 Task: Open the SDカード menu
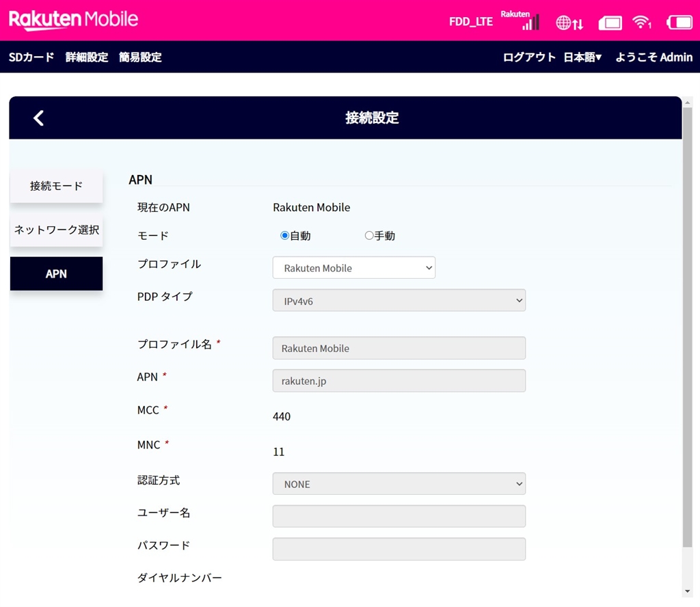pyautogui.click(x=31, y=57)
